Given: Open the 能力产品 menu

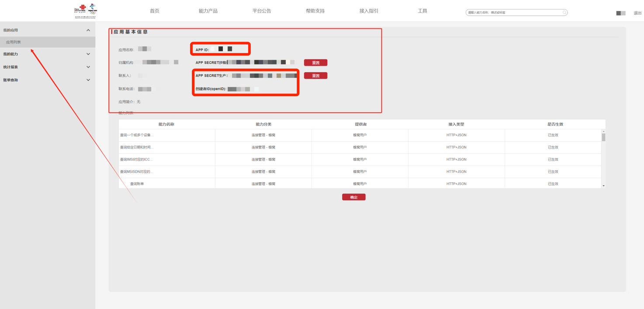Looking at the screenshot, I should click(208, 11).
